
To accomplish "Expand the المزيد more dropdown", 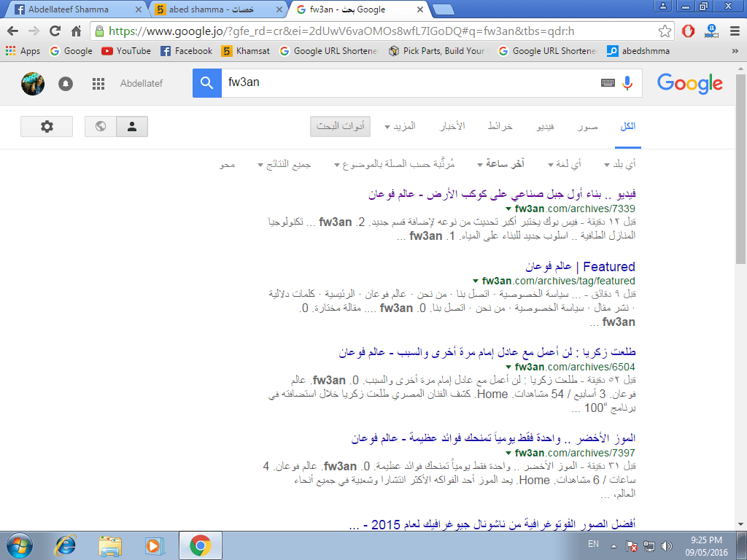I will [400, 126].
